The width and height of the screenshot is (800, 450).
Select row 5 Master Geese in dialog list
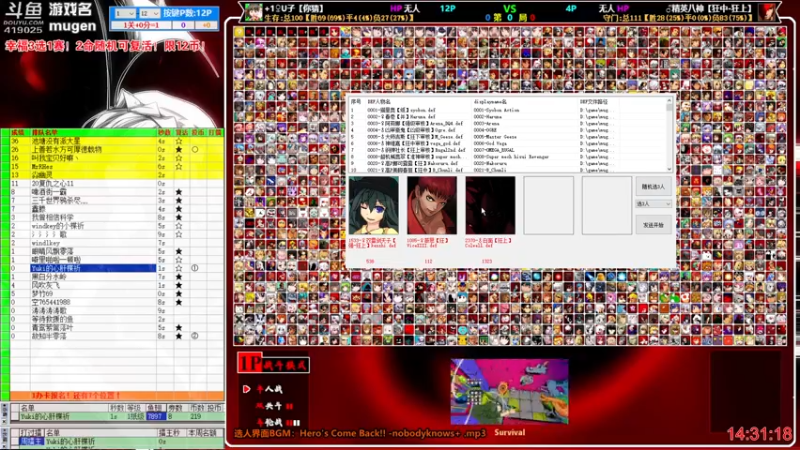click(508, 137)
